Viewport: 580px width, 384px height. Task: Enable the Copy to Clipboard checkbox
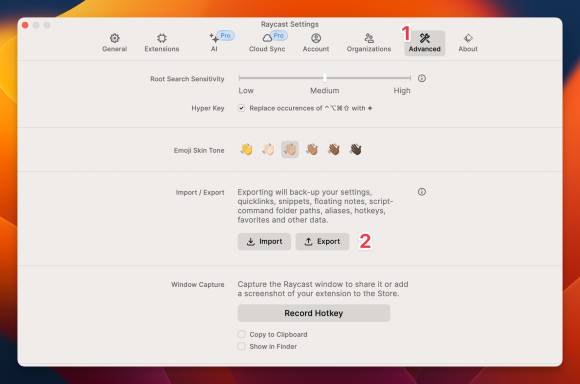pos(242,334)
